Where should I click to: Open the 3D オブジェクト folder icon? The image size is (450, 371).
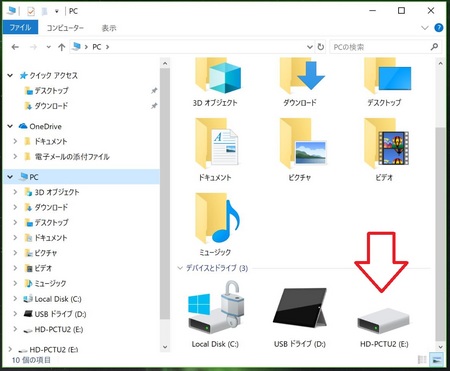(x=218, y=75)
